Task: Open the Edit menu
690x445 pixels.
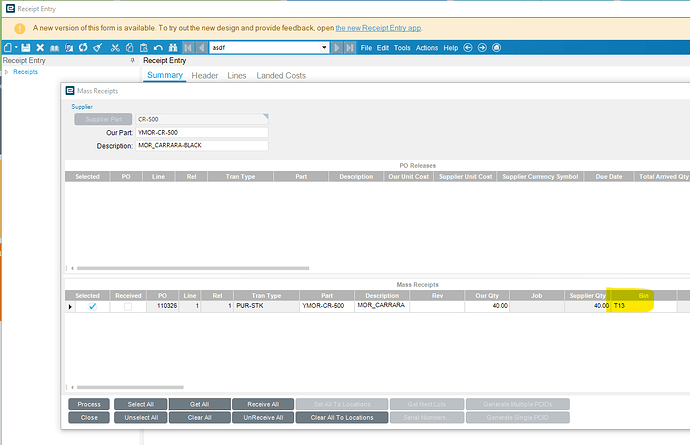Action: pos(382,48)
